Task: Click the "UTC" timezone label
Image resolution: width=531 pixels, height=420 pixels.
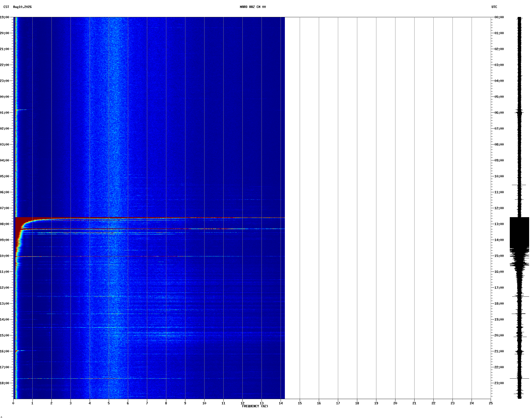Action: click(x=494, y=7)
